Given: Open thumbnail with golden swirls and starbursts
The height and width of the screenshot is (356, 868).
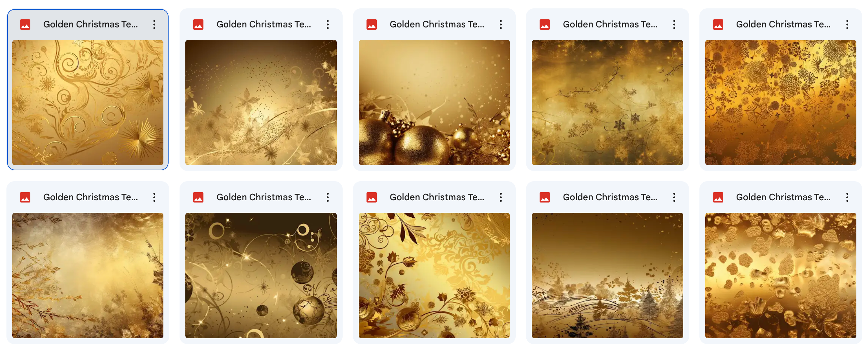Looking at the screenshot, I should tap(88, 103).
